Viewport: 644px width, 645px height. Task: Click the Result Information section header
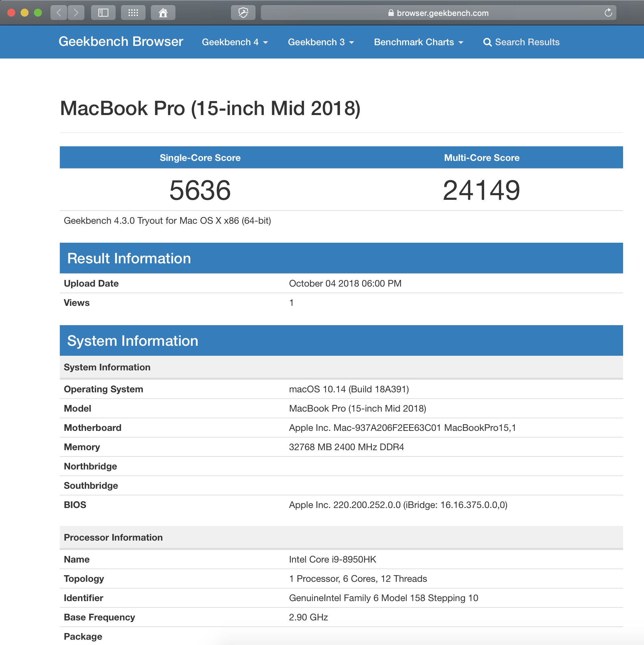tap(341, 258)
